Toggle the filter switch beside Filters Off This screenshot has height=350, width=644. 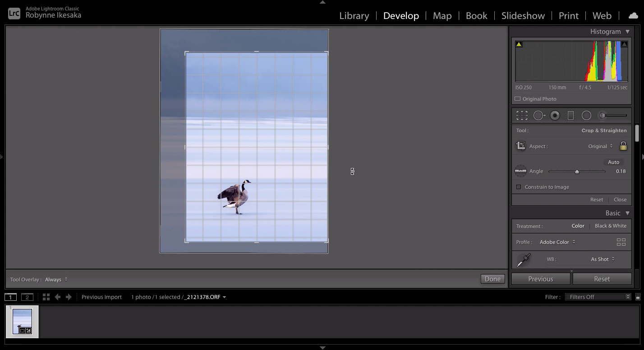click(638, 297)
